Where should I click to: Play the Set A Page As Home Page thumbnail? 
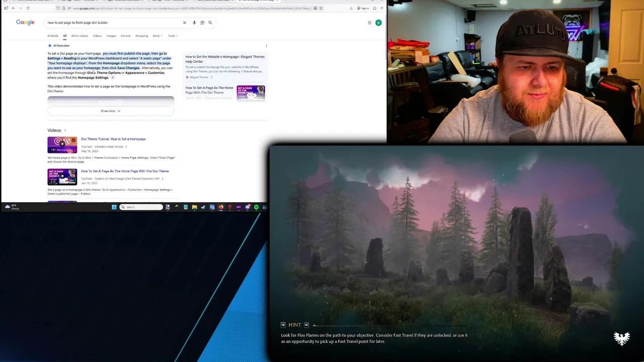pos(62,177)
